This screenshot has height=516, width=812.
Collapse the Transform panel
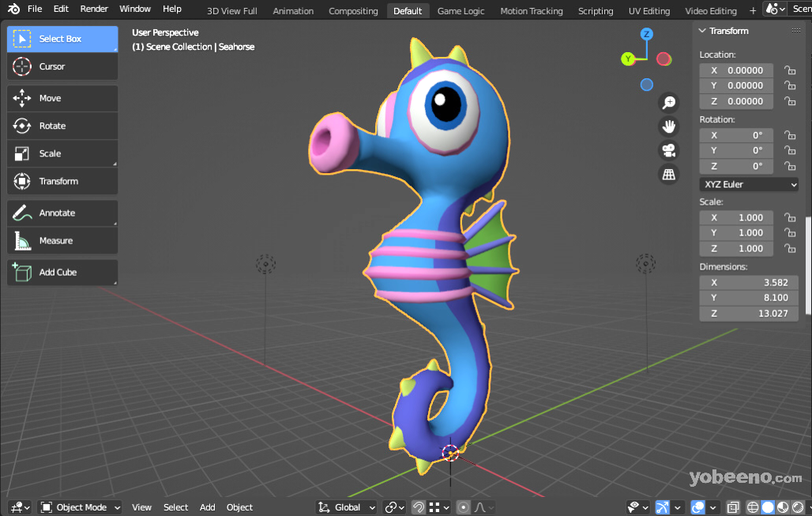702,31
